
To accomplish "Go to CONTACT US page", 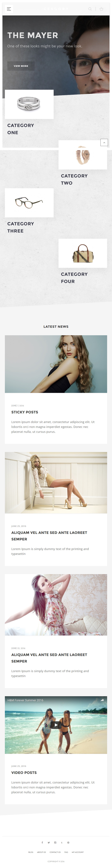I will click(55, 852).
